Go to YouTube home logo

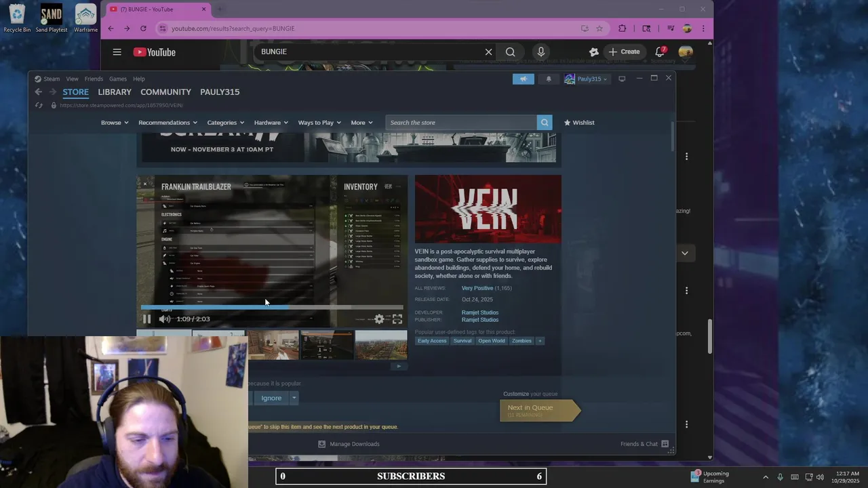[x=155, y=52]
